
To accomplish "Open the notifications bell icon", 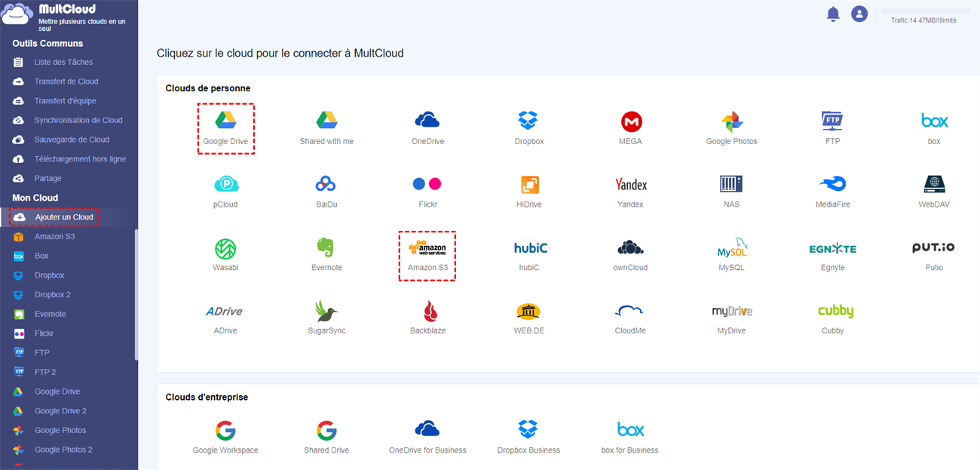I will click(833, 14).
